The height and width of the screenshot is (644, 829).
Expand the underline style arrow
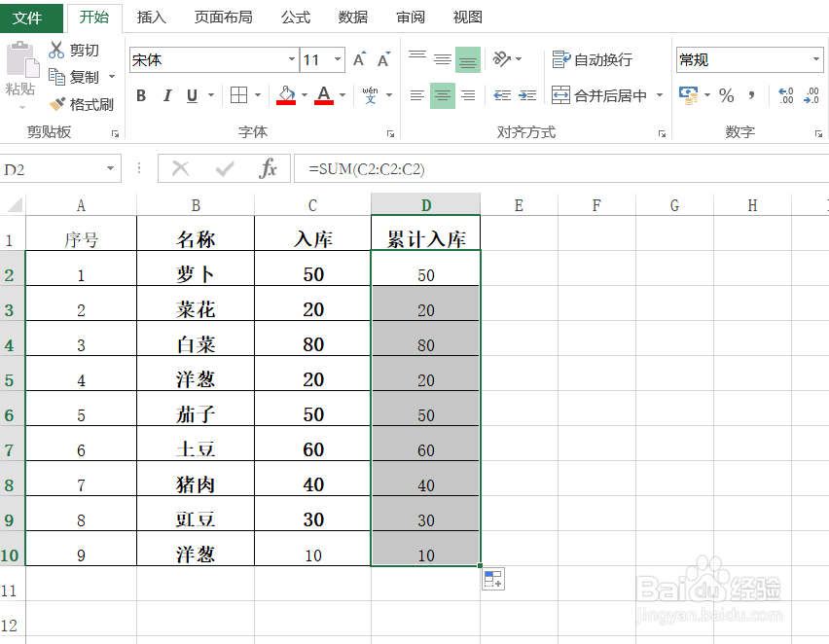(211, 95)
